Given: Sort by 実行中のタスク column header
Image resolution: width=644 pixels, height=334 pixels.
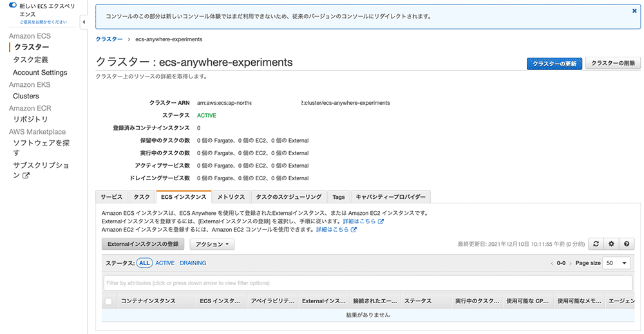Looking at the screenshot, I should [x=477, y=301].
